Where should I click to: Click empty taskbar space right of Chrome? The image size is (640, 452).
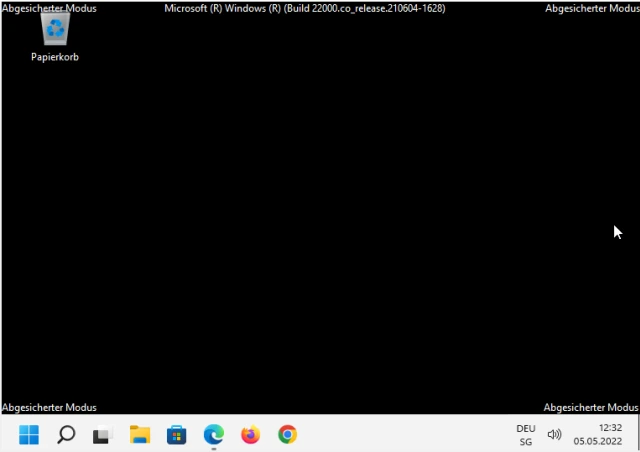point(400,435)
